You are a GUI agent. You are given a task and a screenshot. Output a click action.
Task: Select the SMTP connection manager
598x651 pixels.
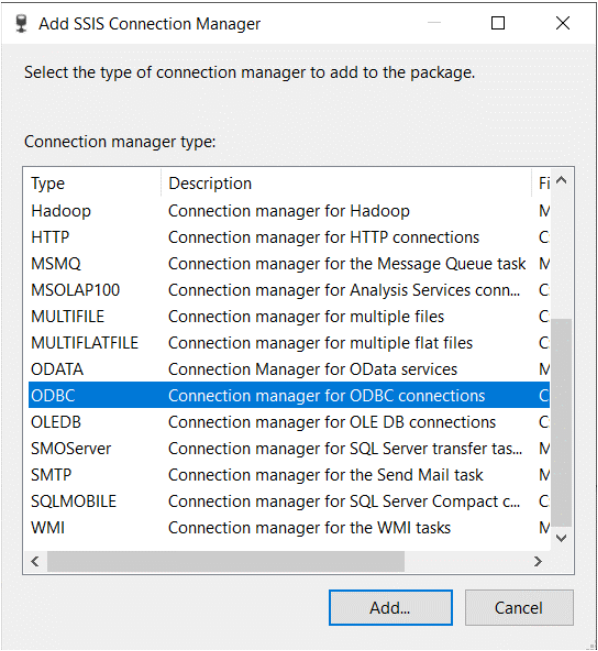click(289, 475)
